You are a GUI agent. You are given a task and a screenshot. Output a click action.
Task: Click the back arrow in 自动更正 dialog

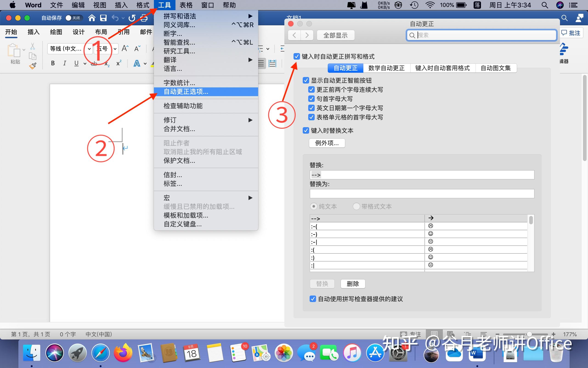click(294, 35)
